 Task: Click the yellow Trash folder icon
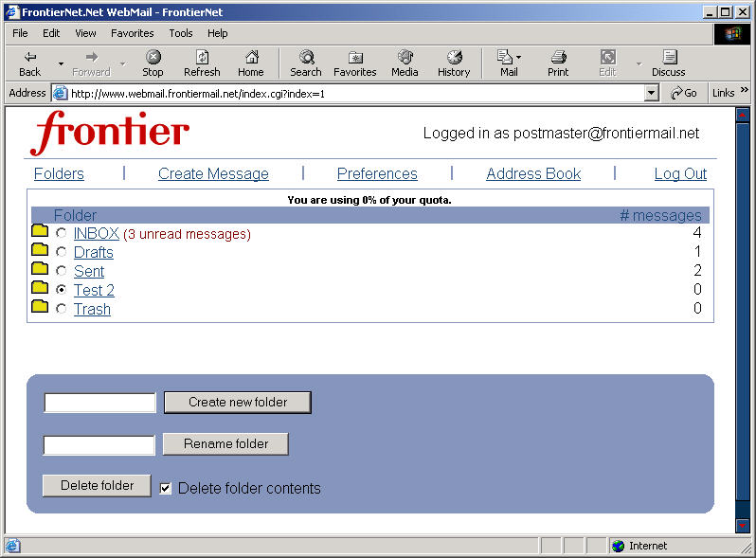[x=40, y=306]
